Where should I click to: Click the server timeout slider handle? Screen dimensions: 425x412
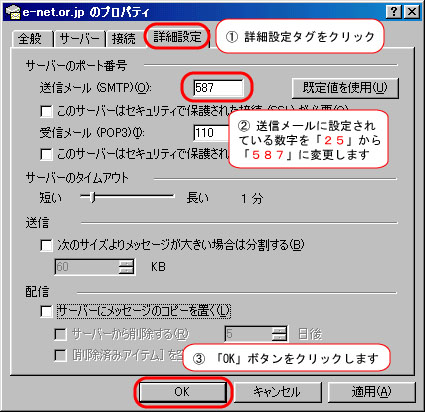click(93, 197)
